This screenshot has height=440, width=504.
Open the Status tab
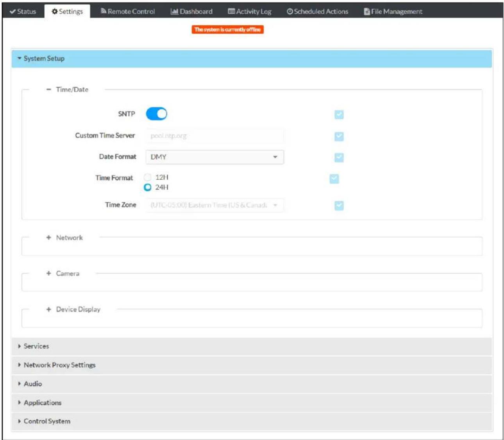(x=23, y=12)
